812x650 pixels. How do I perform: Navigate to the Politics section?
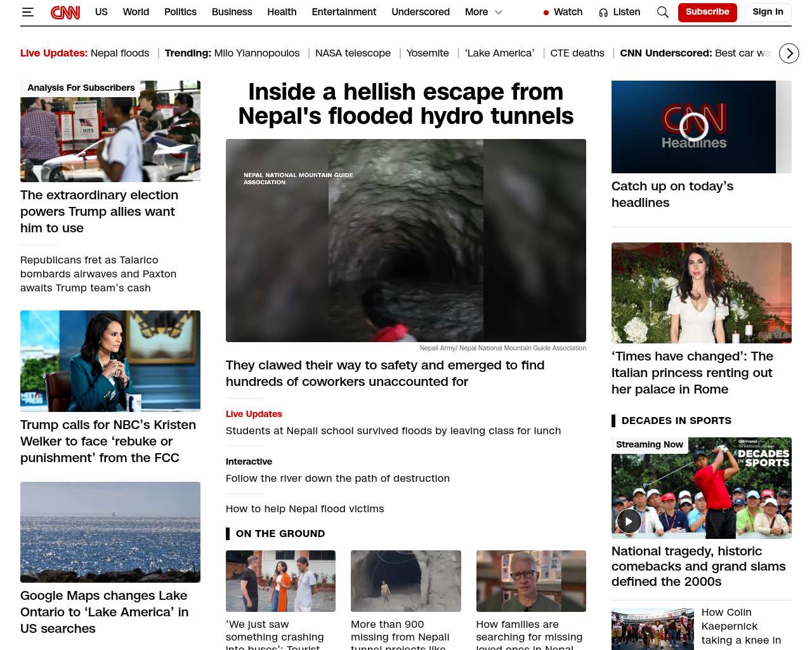180,12
